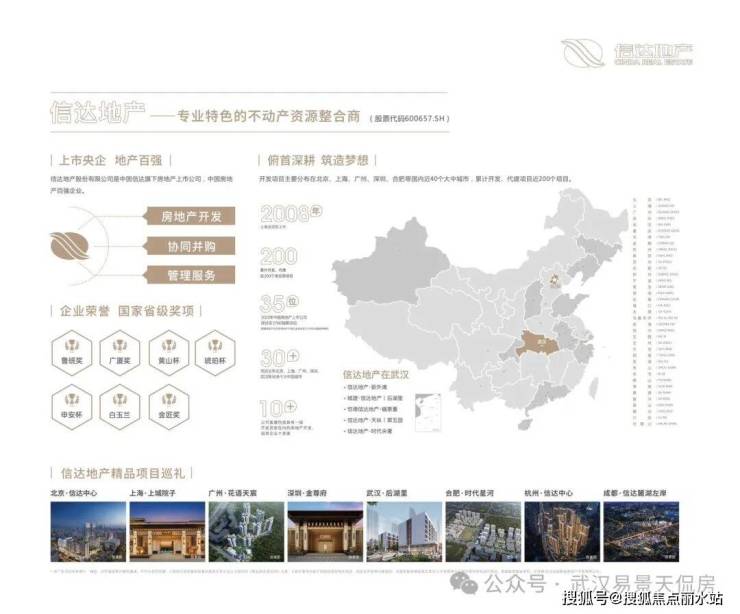Image resolution: width=740 pixels, height=614 pixels.
Task: Click the 专业特色的不动产资源整合商 slogan
Action: (268, 116)
